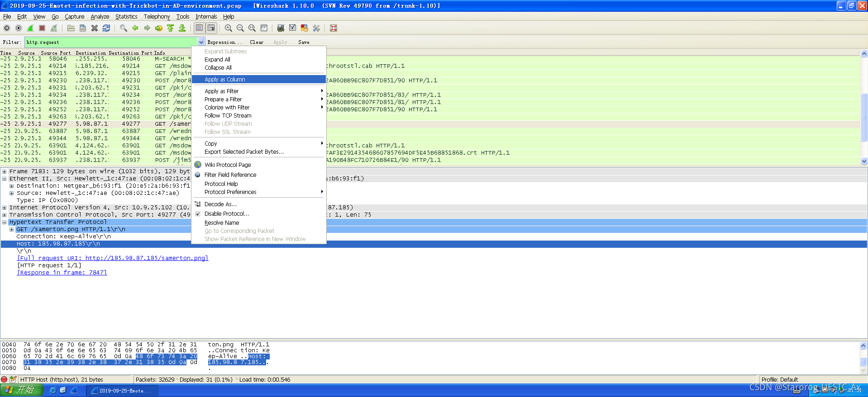Image resolution: width=868 pixels, height=397 pixels.
Task: Find a packet with magnifier icon
Action: 124,28
